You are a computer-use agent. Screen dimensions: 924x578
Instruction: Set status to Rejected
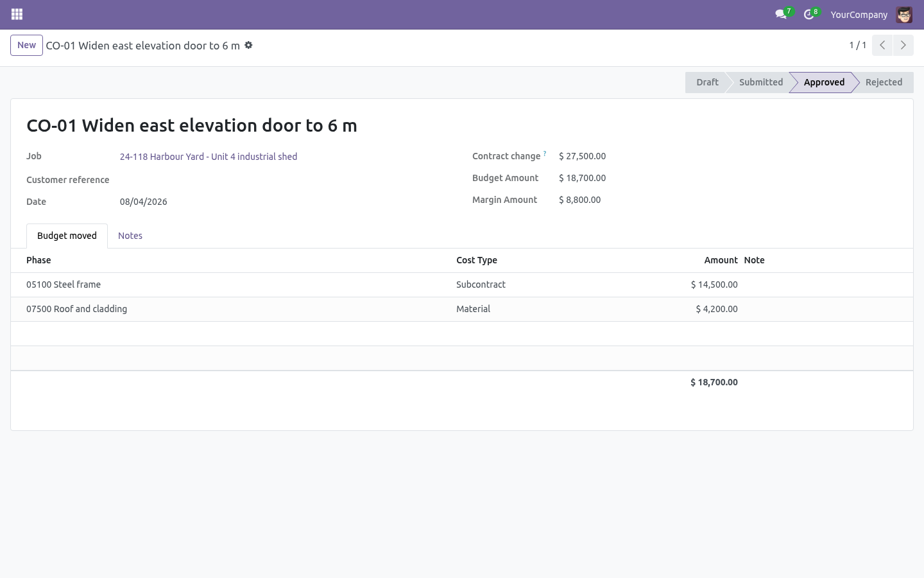point(884,82)
